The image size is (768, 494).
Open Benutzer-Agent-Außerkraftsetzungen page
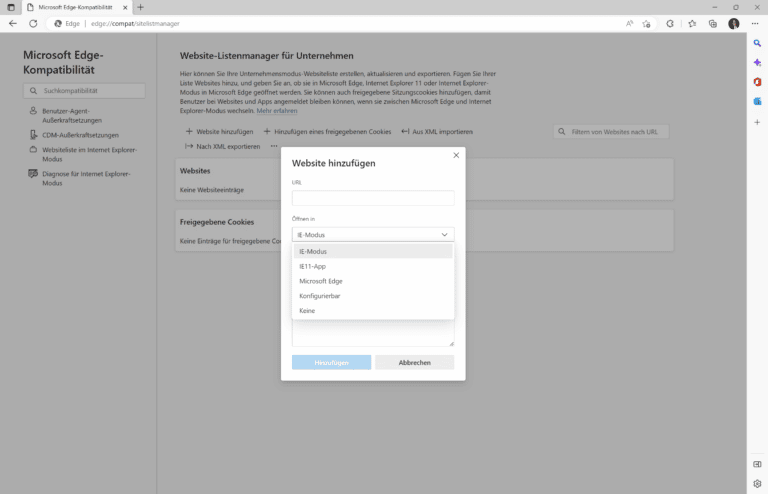(72, 116)
